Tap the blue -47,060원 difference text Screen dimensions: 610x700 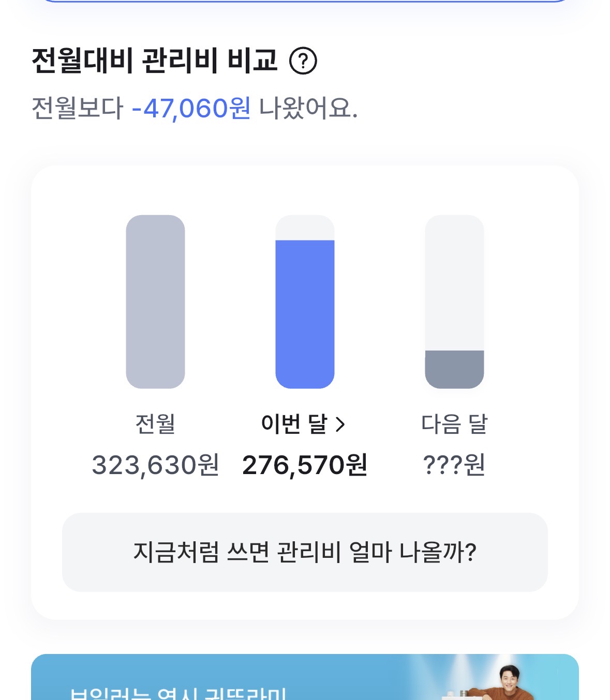[x=191, y=109]
